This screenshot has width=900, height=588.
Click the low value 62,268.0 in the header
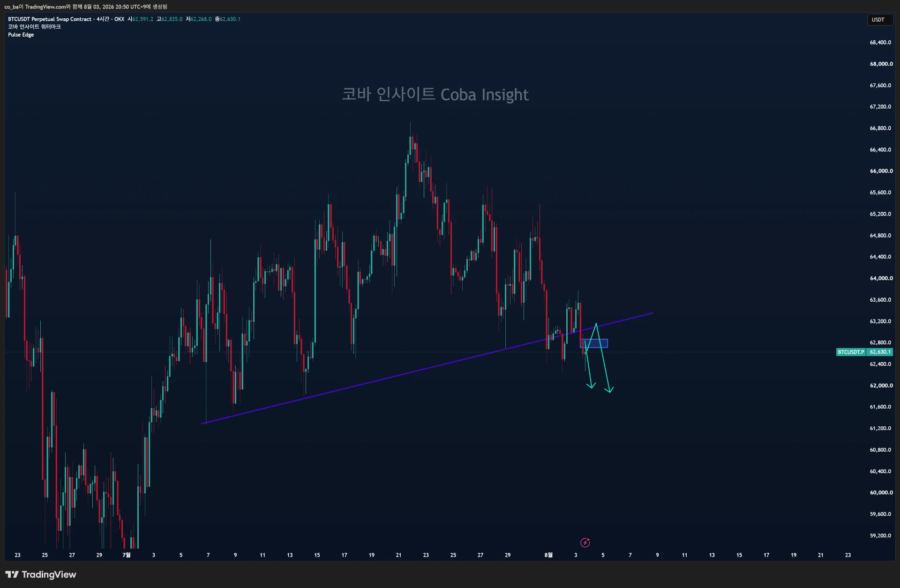click(201, 19)
